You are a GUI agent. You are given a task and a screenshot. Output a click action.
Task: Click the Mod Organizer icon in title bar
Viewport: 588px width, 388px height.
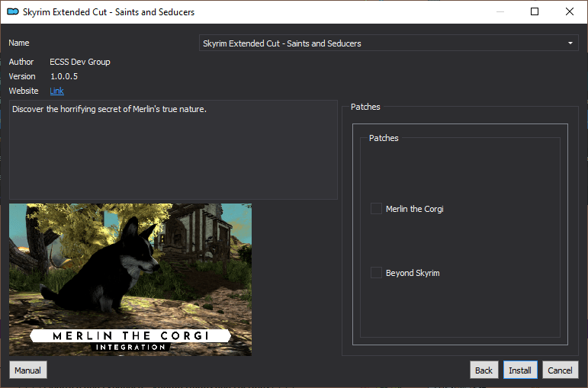pos(13,11)
